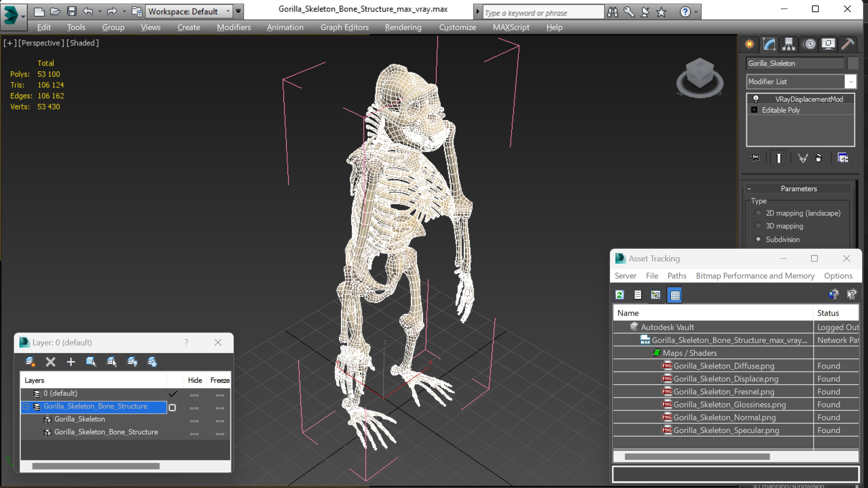Toggle Show End Result icon in modifier stack
This screenshot has height=488, width=868.
pyautogui.click(x=779, y=158)
